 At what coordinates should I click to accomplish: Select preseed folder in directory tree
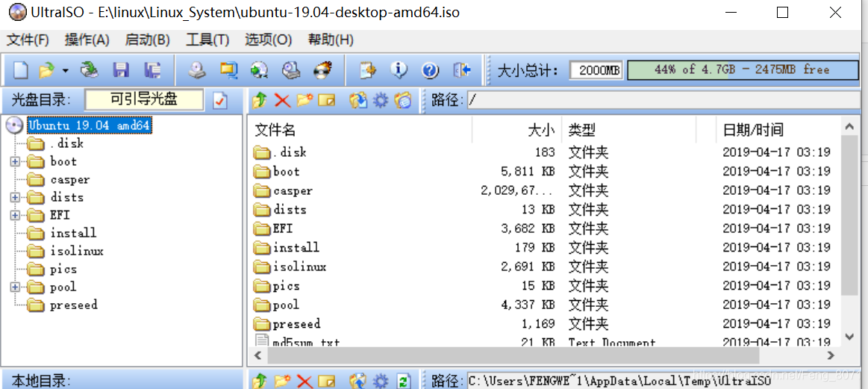click(x=73, y=305)
